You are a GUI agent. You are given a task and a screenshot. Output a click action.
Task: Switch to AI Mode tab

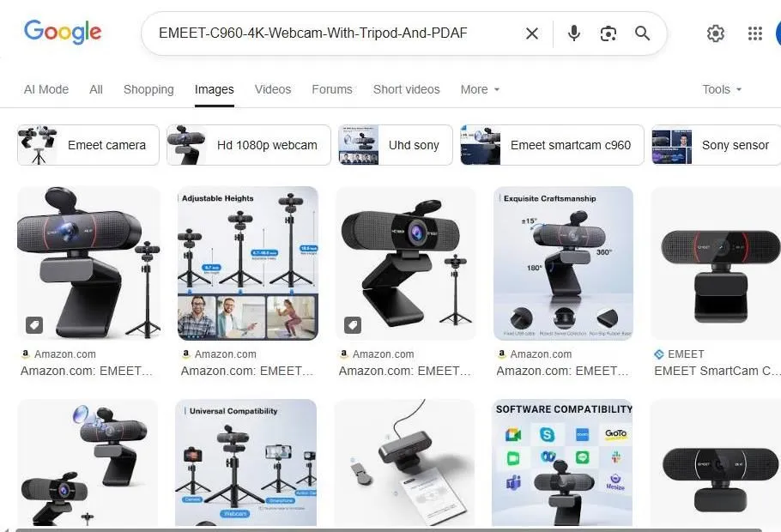click(46, 89)
